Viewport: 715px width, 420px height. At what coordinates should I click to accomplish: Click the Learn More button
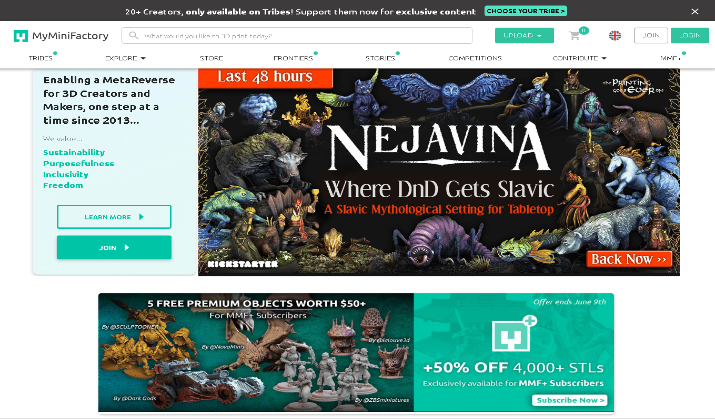(114, 217)
